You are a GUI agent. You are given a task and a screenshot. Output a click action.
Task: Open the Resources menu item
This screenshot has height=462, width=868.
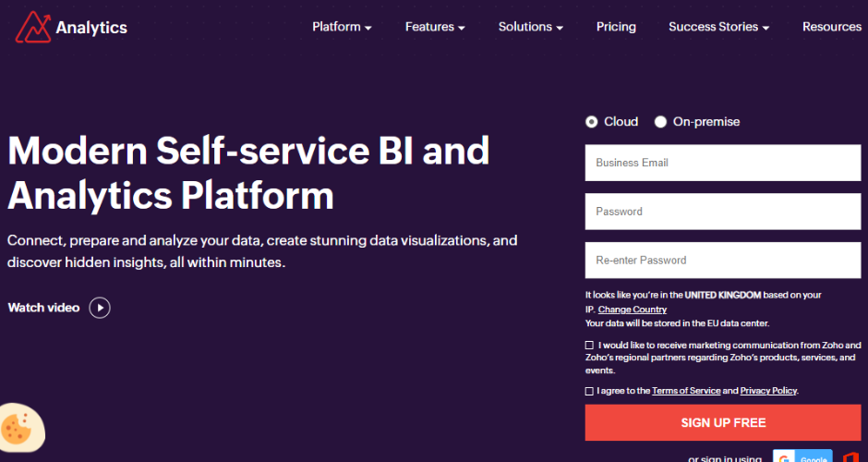point(831,27)
